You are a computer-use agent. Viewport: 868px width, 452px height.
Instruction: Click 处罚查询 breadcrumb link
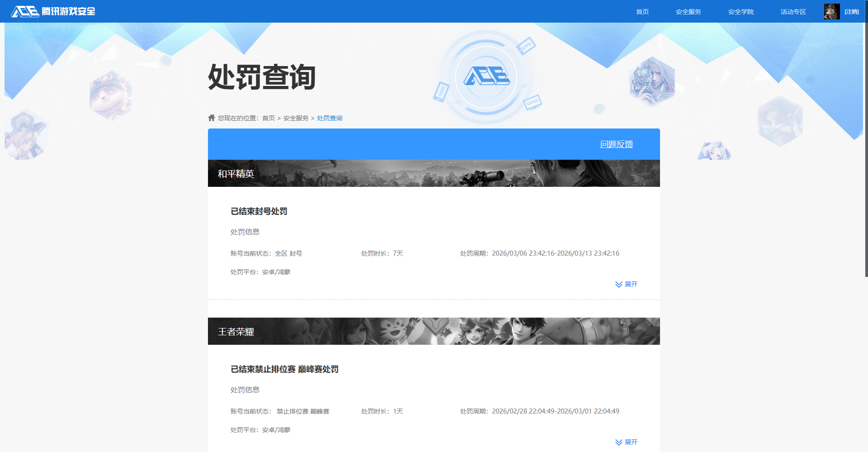click(330, 118)
